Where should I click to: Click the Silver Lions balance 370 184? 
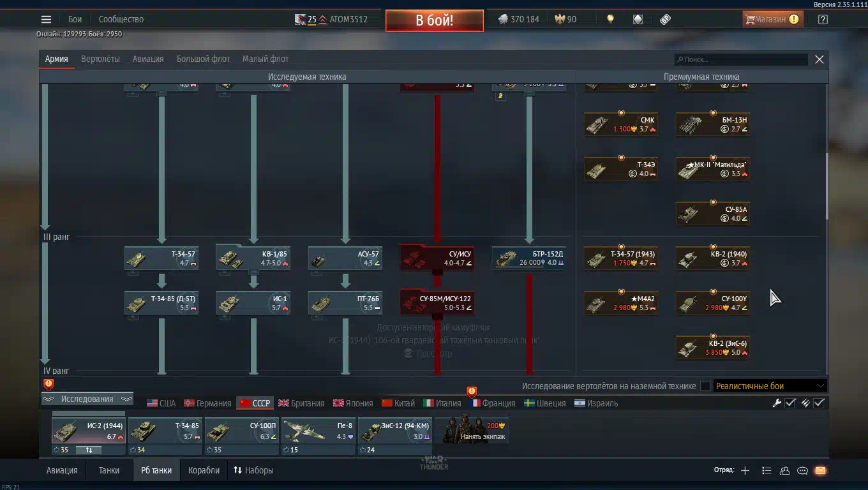point(518,19)
